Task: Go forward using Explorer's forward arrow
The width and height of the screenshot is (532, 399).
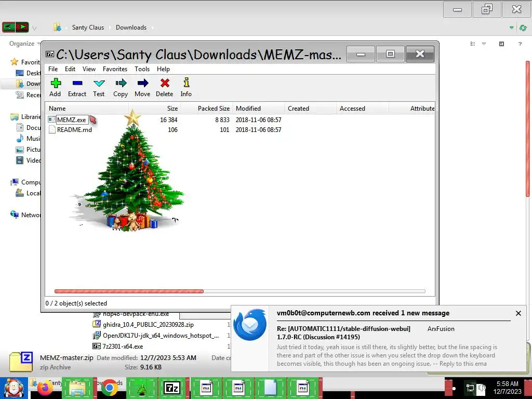Action: (x=22, y=27)
